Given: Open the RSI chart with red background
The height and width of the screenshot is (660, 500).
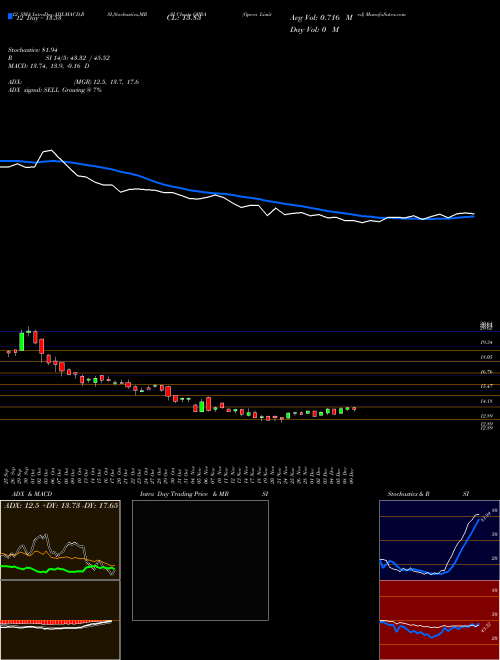Looking at the screenshot, I should (x=439, y=620).
